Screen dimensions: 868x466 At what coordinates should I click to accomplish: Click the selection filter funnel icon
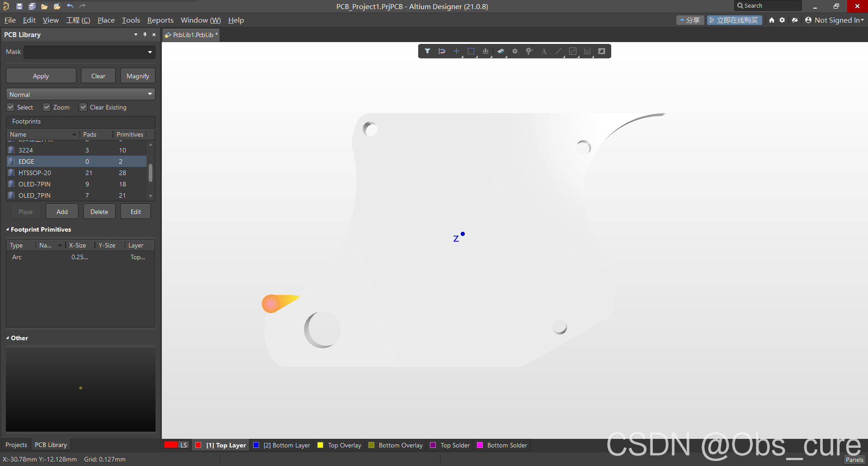[427, 51]
